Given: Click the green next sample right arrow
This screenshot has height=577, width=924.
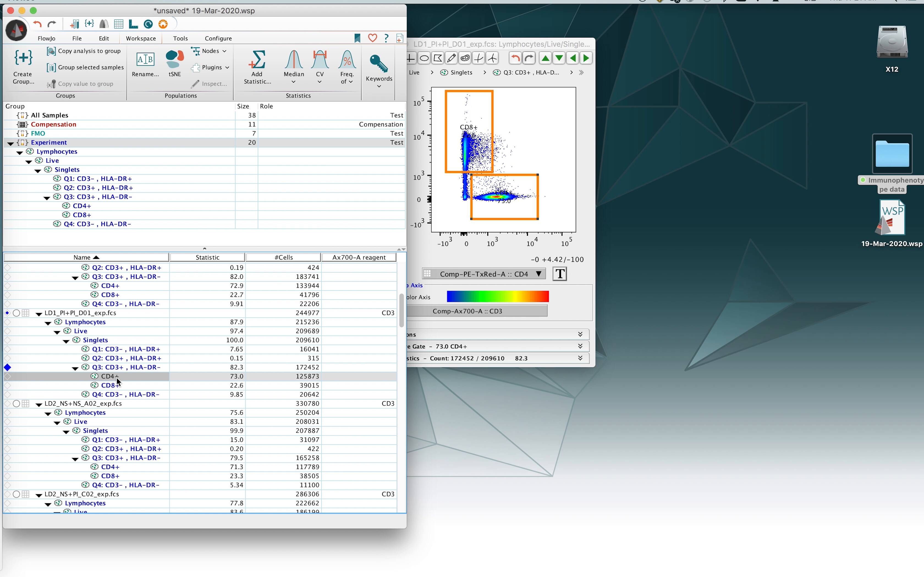Looking at the screenshot, I should pos(586,58).
